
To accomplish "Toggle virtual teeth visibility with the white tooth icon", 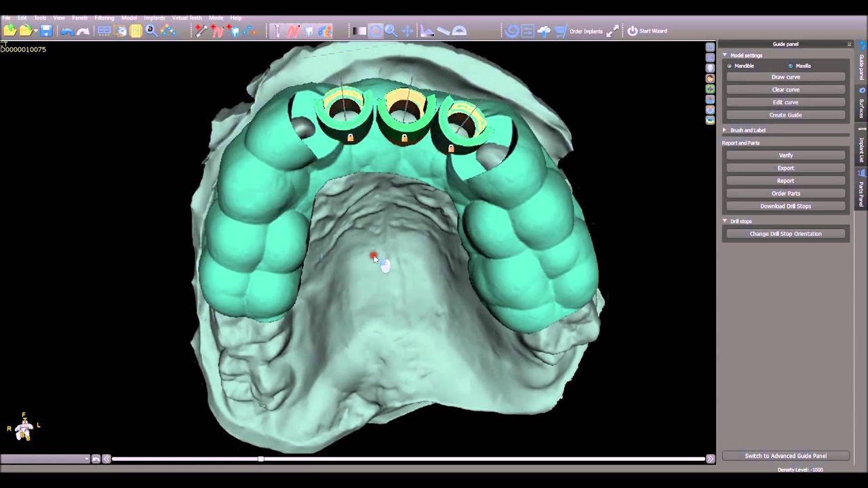I will (309, 30).
